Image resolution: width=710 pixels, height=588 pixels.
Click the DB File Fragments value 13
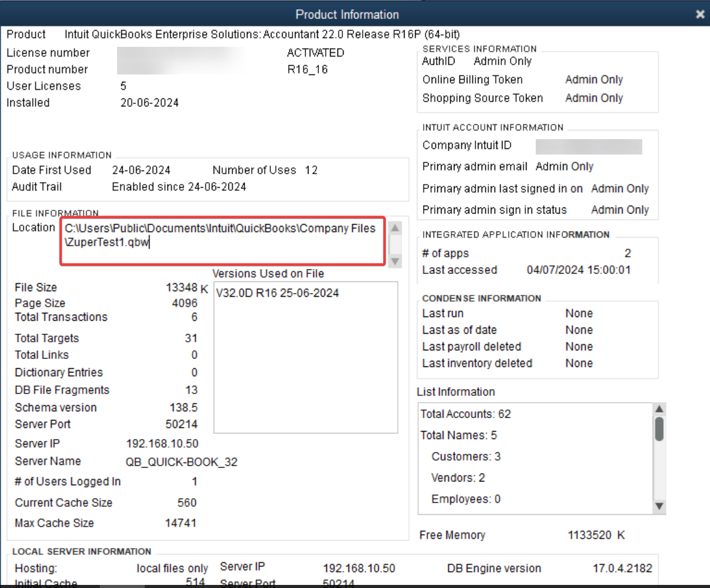point(192,390)
